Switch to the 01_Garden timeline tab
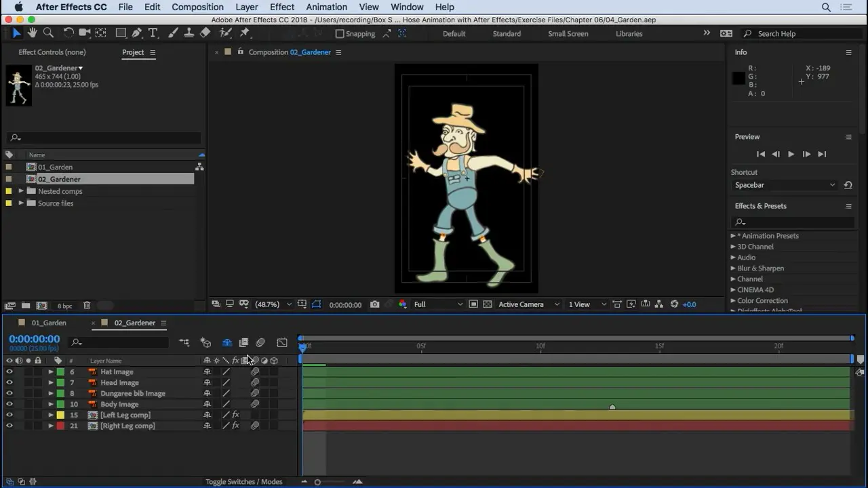This screenshot has width=868, height=488. [x=49, y=323]
